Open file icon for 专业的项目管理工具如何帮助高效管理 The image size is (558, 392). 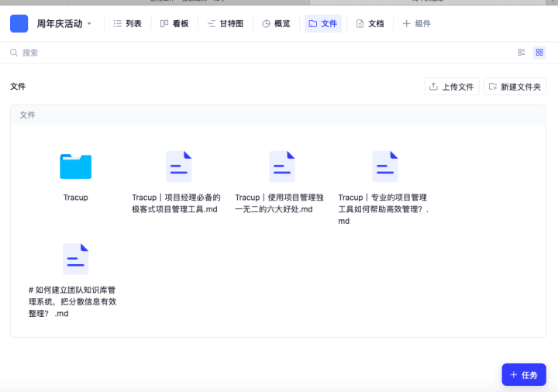pos(385,166)
